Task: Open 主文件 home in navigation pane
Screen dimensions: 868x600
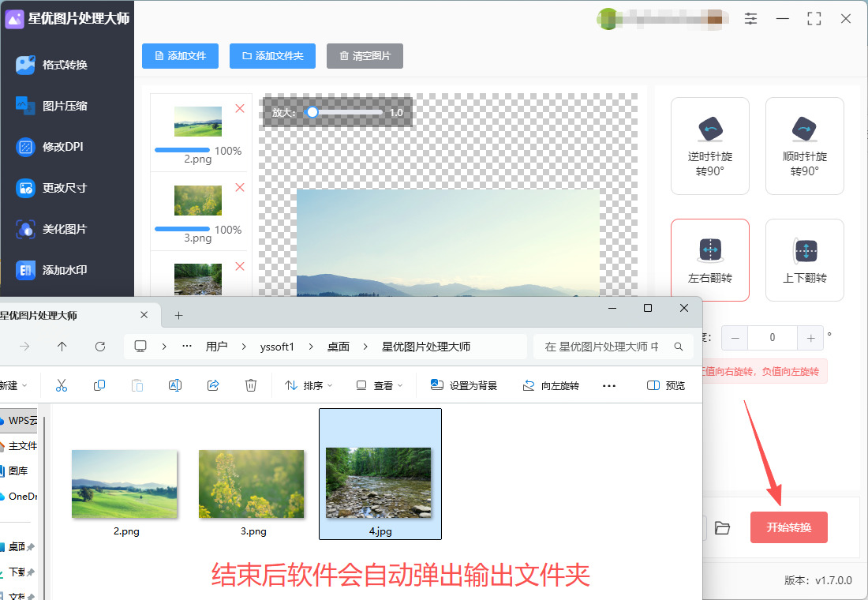Action: tap(19, 446)
